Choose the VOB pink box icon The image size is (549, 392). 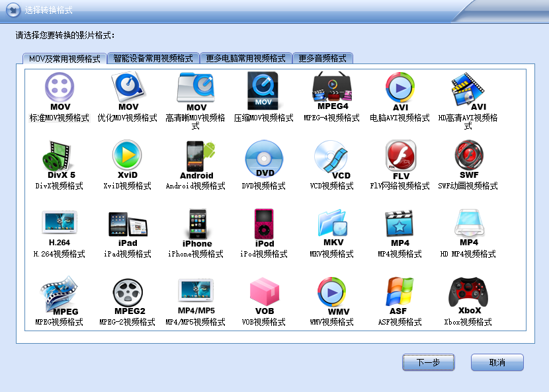(265, 296)
